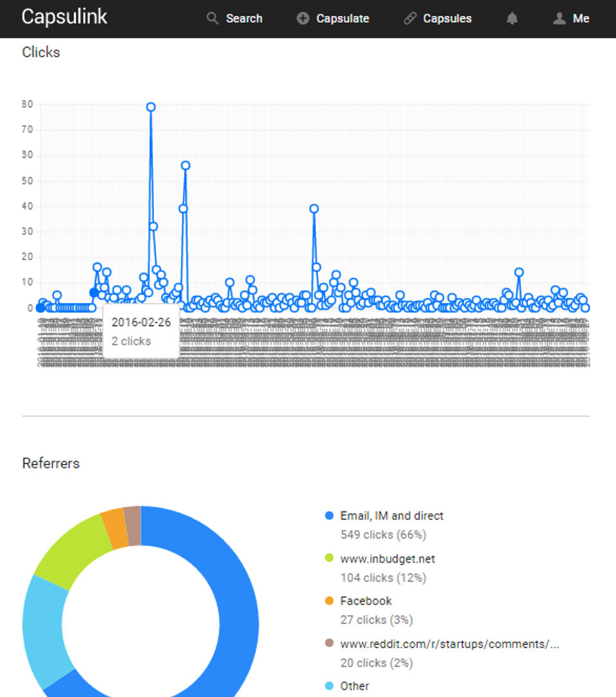616x697 pixels.
Task: Click the green inbudget.net legend dot
Action: (329, 558)
